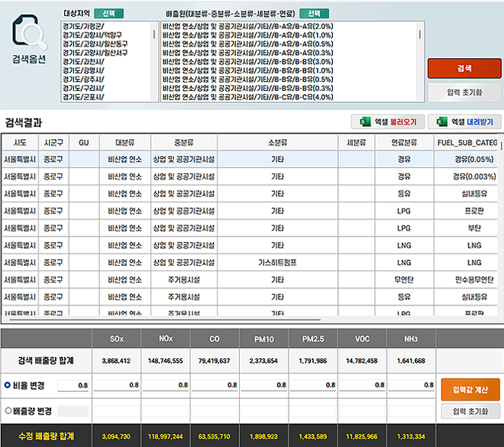Click the GU column header

click(x=84, y=142)
